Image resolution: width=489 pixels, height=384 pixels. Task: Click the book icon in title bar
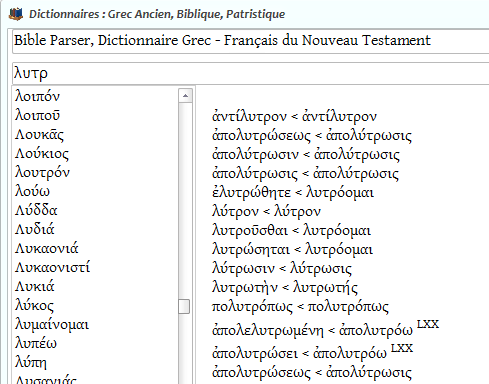[16, 14]
